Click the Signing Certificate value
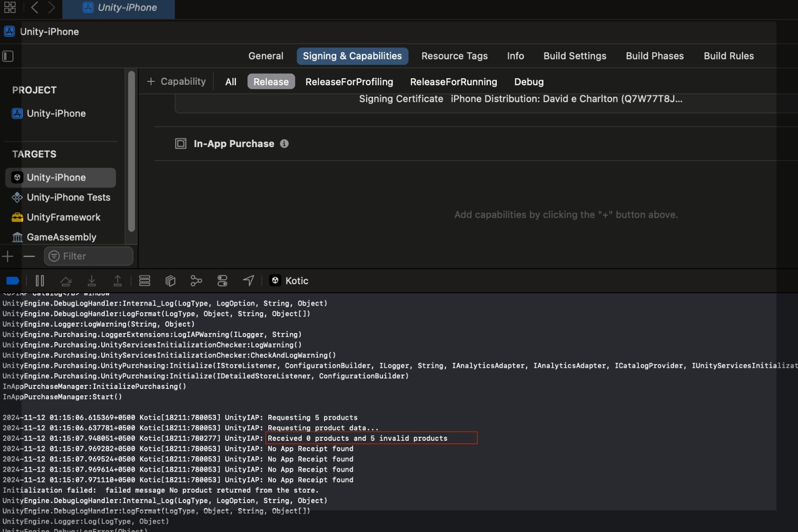The image size is (798, 532). 567,99
